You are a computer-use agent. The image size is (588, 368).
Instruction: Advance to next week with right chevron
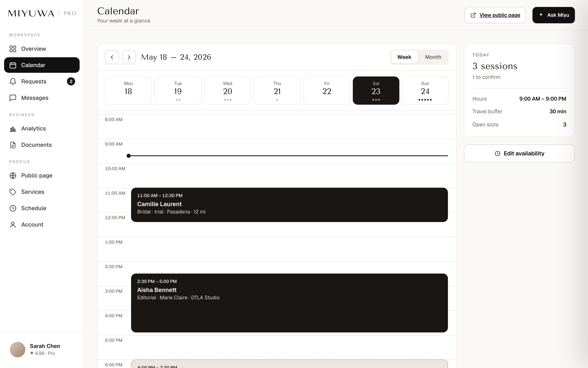[129, 57]
